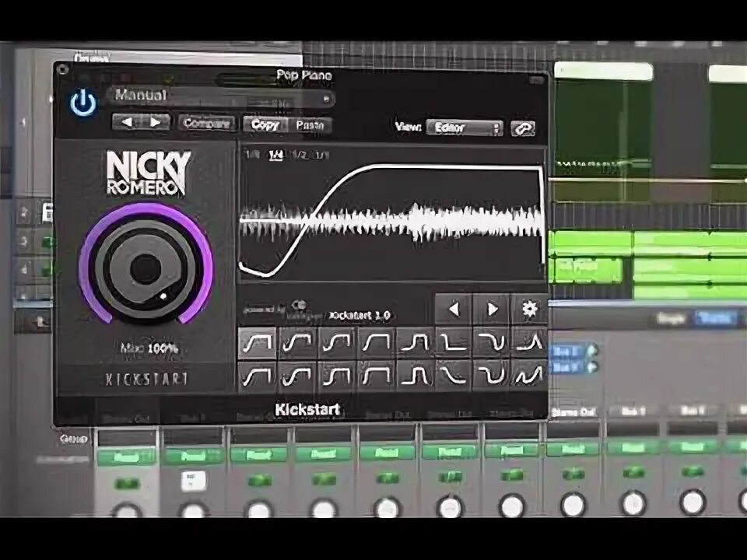
Task: Select next curve with right triangle button
Action: pos(492,310)
